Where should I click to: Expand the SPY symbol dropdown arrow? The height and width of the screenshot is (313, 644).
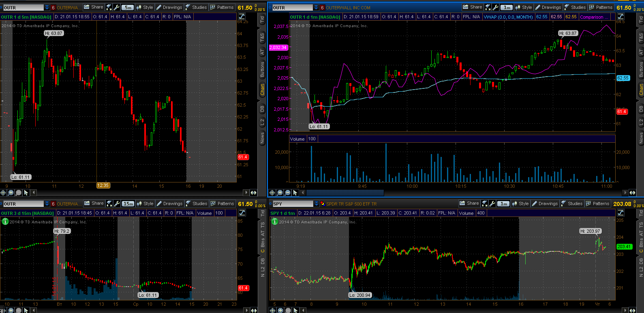coord(316,204)
